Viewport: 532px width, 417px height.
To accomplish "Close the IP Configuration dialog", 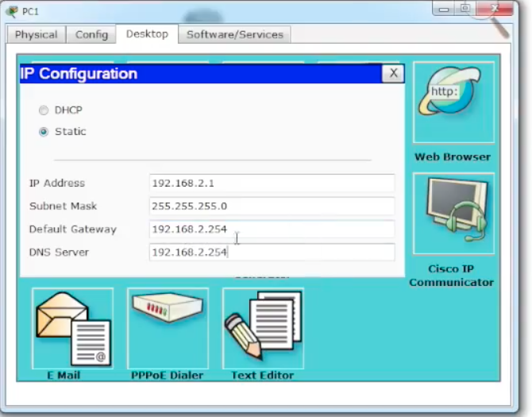I will coord(392,74).
